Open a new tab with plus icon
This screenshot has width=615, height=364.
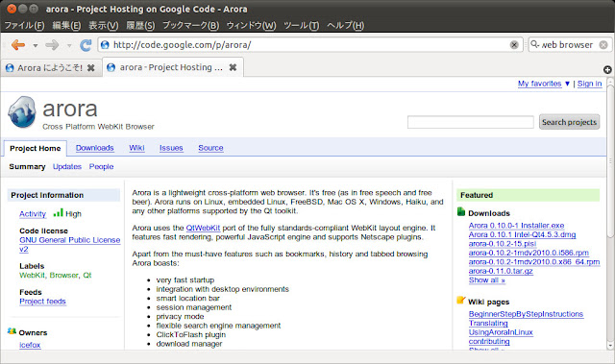click(607, 70)
